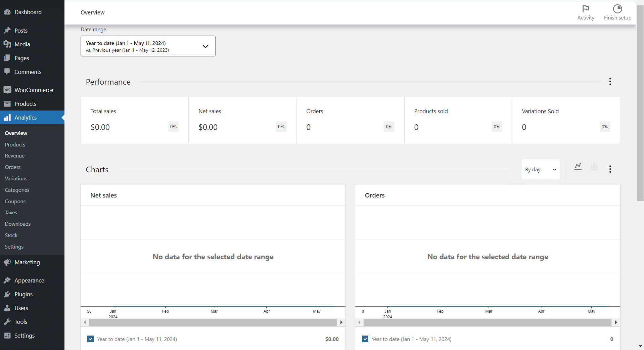Open the Coupons report link
The width and height of the screenshot is (644, 350).
click(x=15, y=201)
